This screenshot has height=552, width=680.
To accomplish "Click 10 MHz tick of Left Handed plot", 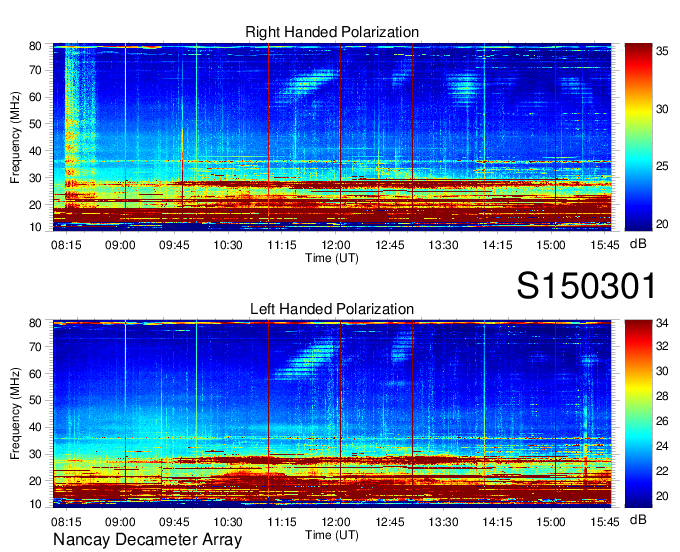I will [36, 504].
